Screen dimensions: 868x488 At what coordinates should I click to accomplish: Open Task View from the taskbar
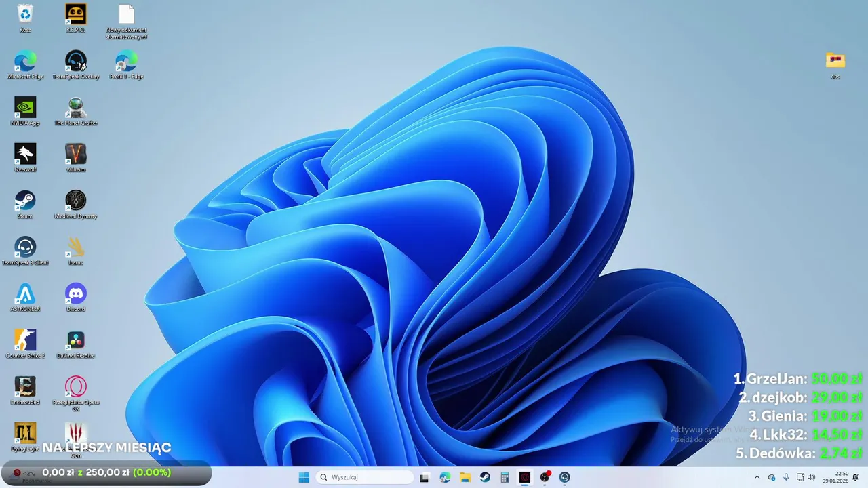coord(425,477)
